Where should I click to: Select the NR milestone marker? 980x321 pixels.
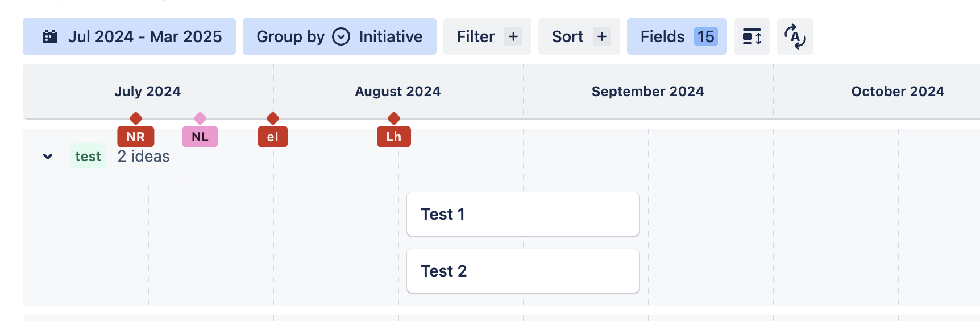pos(135,137)
